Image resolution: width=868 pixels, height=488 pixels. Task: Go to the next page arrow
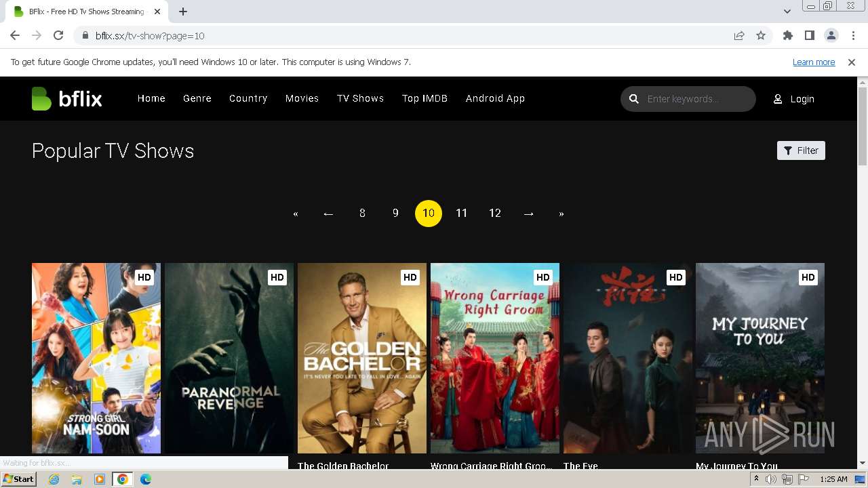529,213
